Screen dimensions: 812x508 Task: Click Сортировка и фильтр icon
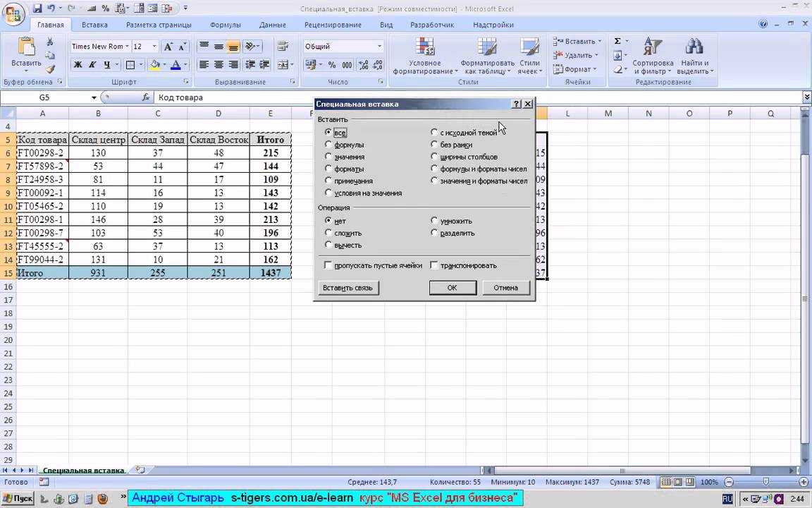tap(653, 47)
